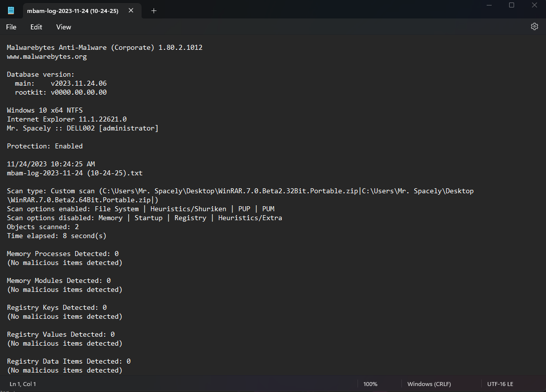546x392 pixels.
Task: Click the 'Registry Data Items Detected: 0' line
Action: (x=69, y=362)
